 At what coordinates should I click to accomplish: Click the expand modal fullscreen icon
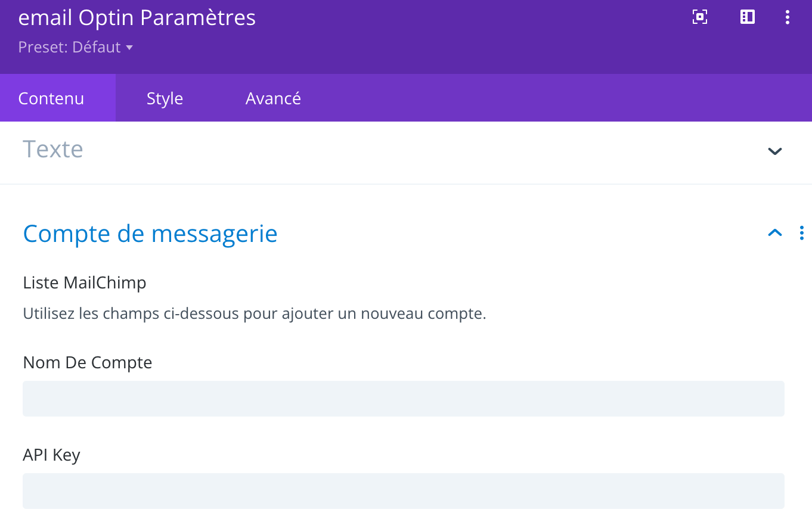(700, 17)
